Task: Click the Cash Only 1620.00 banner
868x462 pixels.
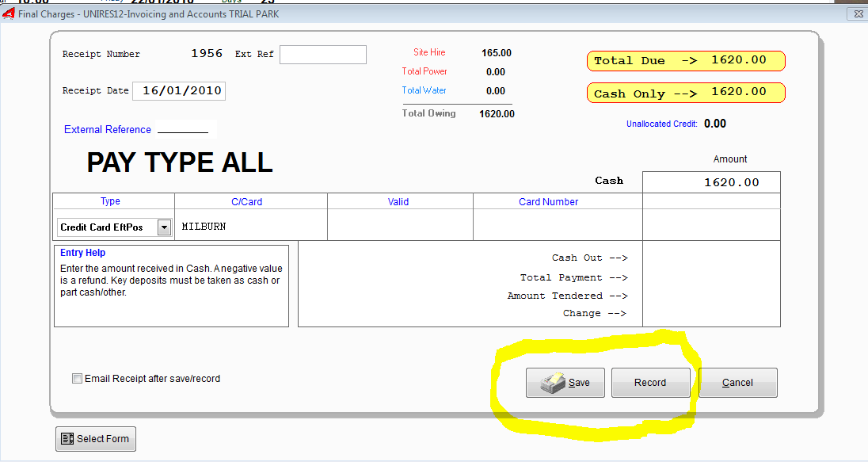Action: click(x=686, y=93)
